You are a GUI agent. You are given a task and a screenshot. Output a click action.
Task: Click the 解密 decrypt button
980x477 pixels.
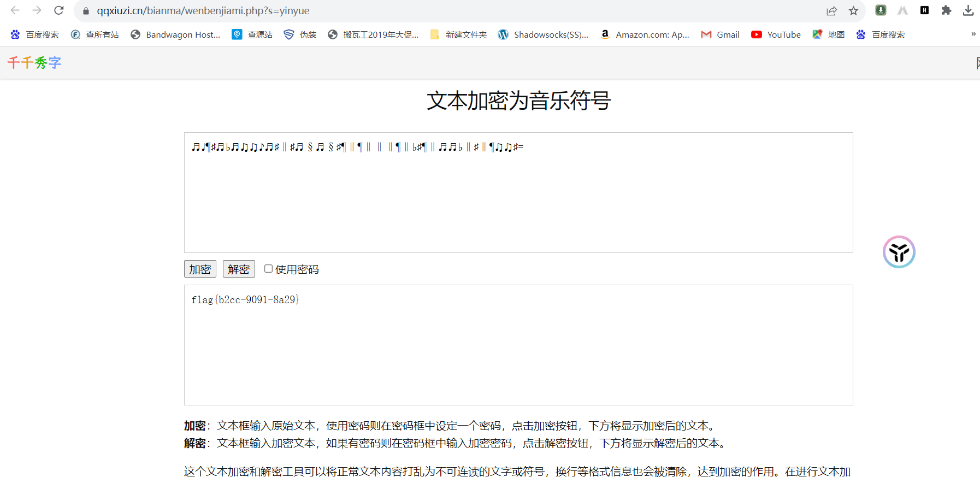(x=239, y=269)
